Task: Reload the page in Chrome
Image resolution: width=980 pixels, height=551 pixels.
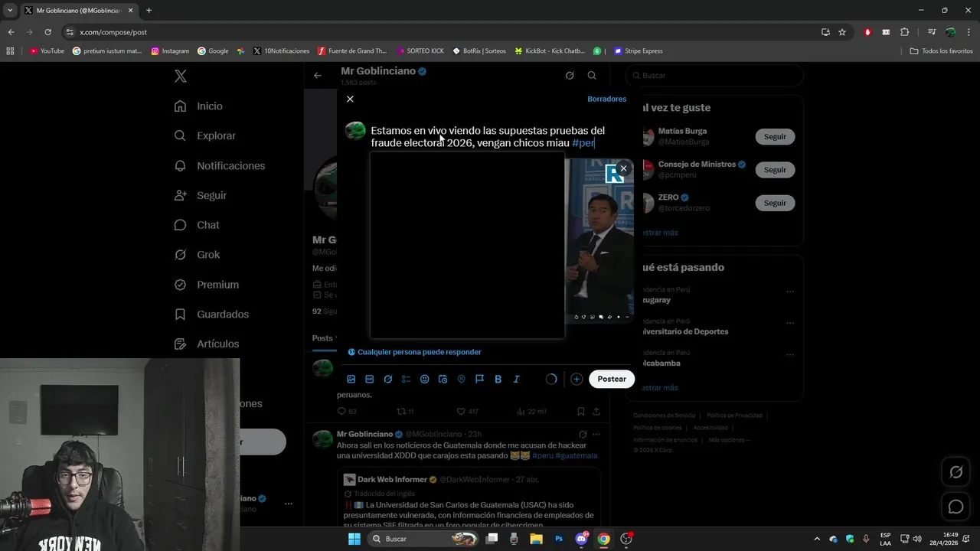Action: [47, 32]
